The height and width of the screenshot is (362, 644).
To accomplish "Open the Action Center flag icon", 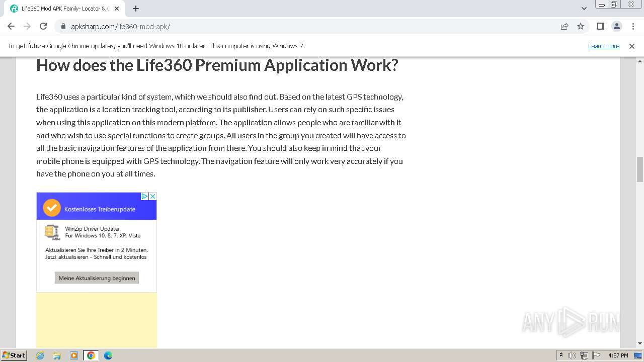I will tap(596, 355).
